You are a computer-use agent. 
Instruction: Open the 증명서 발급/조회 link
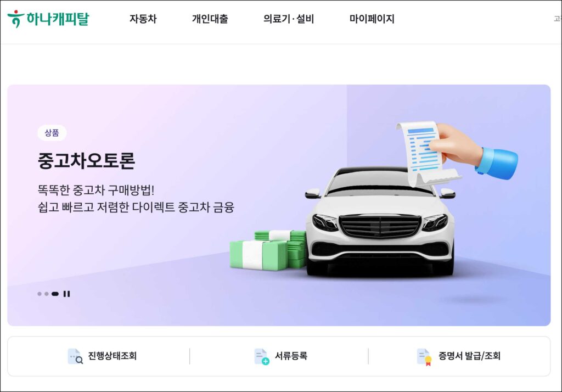tap(469, 356)
